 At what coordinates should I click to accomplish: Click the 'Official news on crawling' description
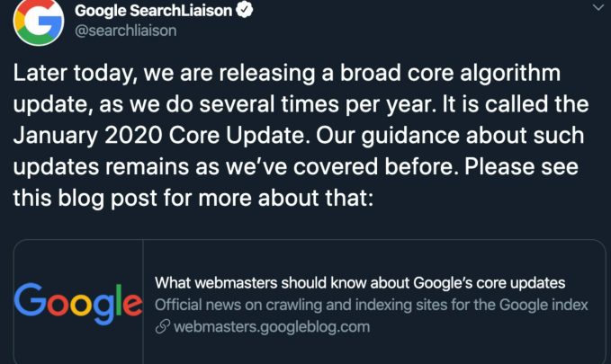click(x=371, y=305)
